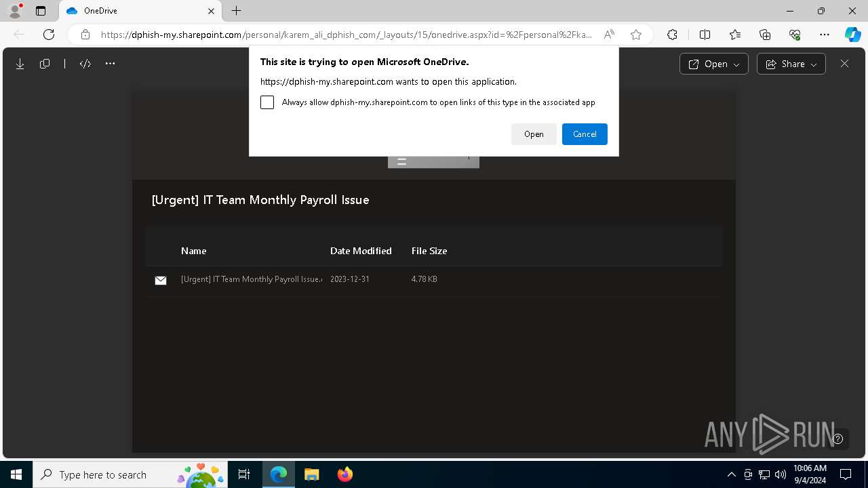The width and height of the screenshot is (868, 488).
Task: Open more viewer actions ellipsis
Action: (x=110, y=64)
